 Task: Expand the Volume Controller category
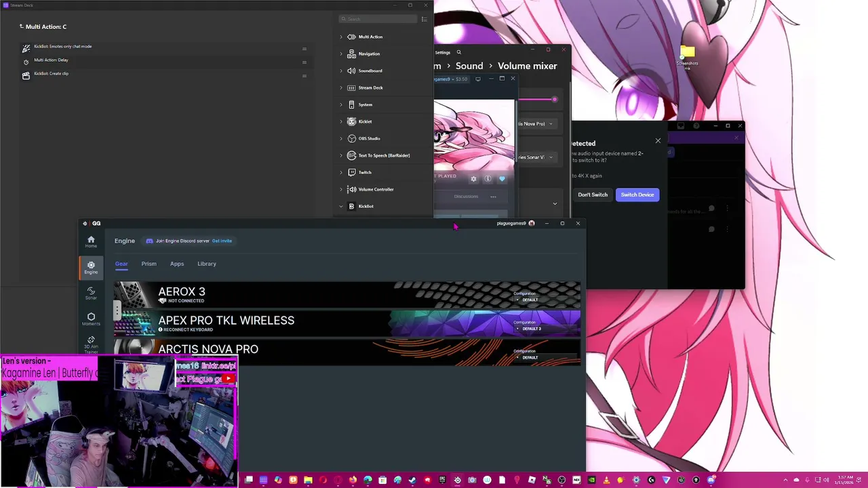point(341,189)
